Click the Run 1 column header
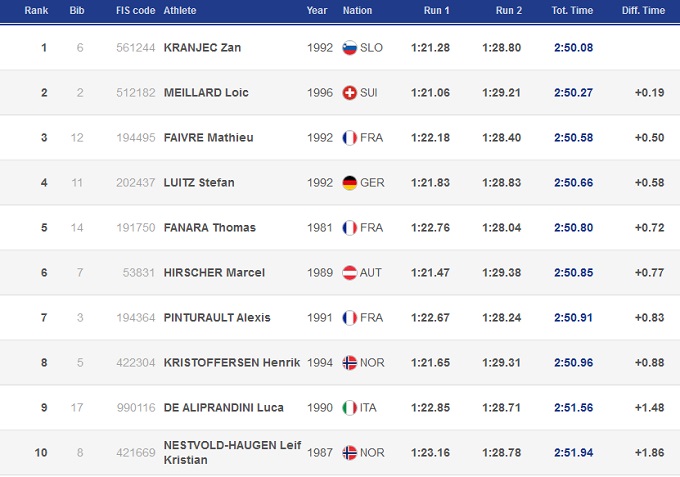680x477 pixels. click(436, 10)
